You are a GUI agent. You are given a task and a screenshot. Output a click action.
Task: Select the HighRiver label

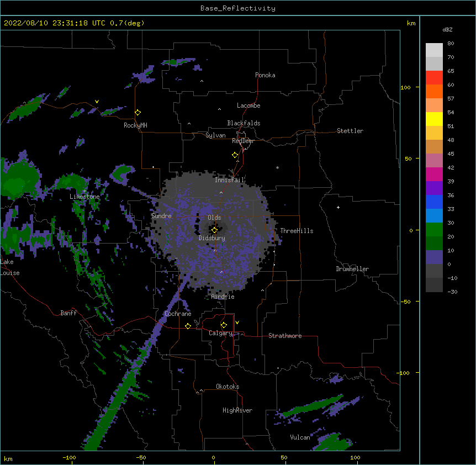(x=237, y=410)
